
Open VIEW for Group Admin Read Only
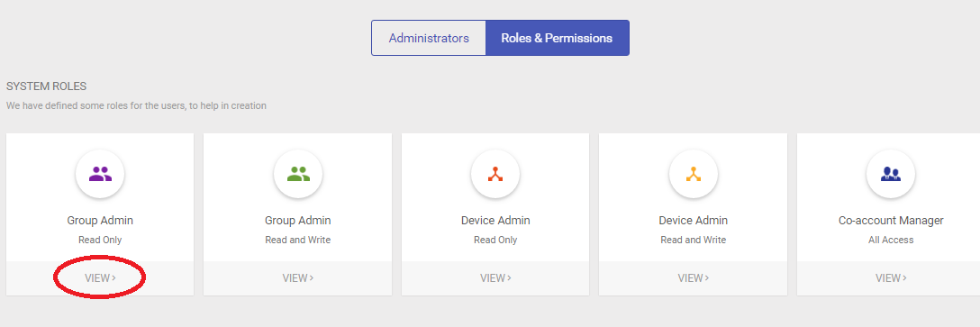100,278
